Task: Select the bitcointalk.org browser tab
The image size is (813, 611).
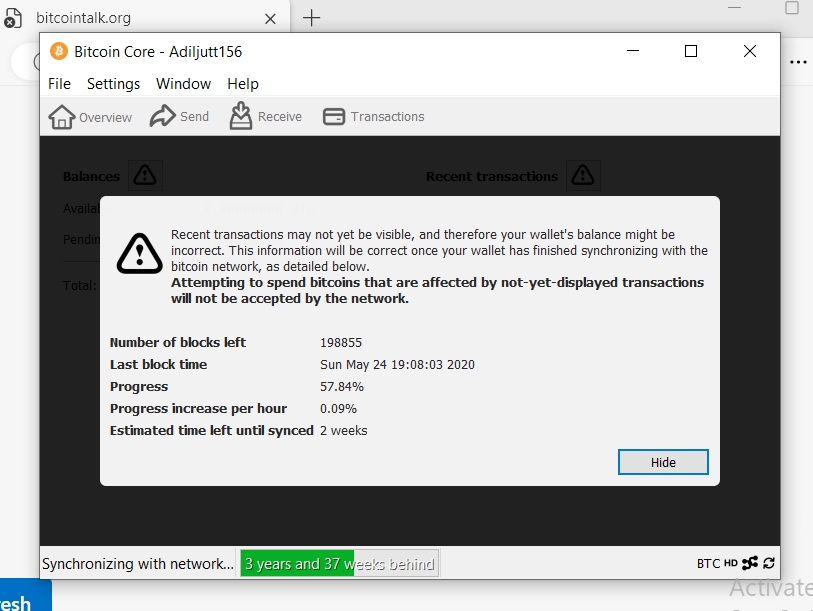Action: click(x=145, y=18)
